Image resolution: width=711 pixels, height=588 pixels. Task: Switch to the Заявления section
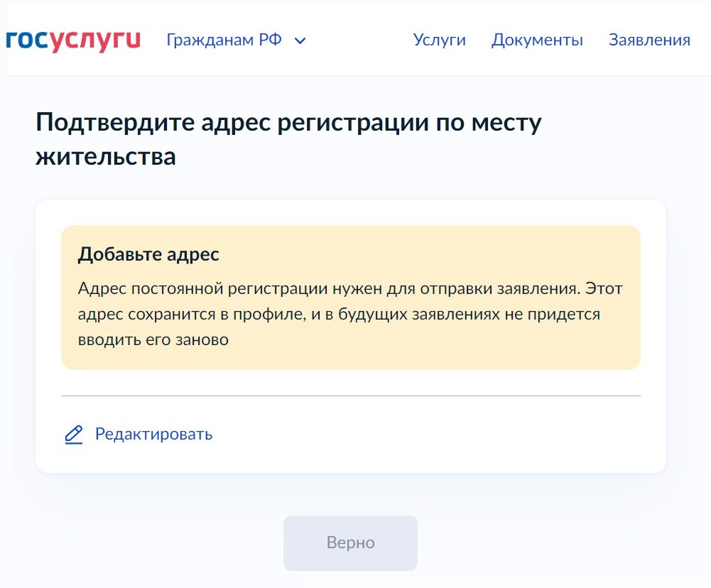648,40
